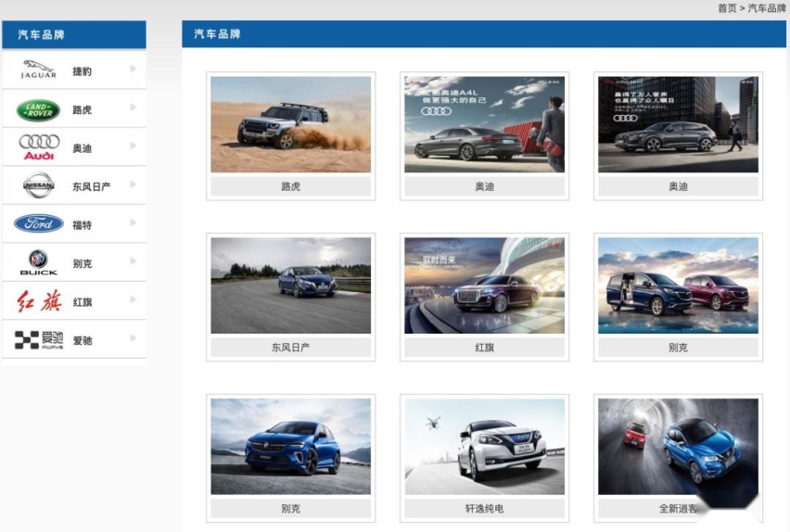Expand the 红旗 sidebar arrow
Image resolution: width=790 pixels, height=532 pixels.
(133, 299)
